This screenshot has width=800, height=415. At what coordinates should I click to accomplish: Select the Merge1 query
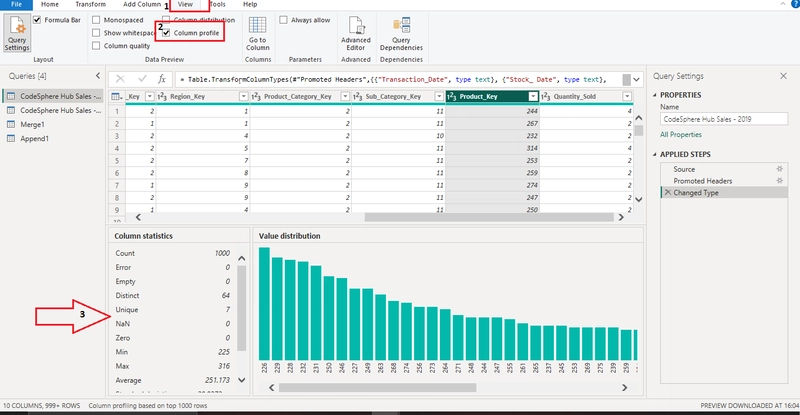pyautogui.click(x=32, y=125)
